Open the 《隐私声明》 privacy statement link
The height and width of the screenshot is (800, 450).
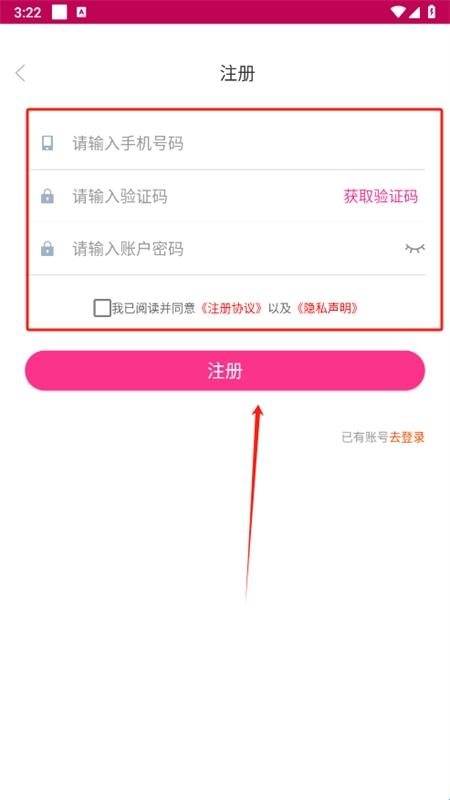coord(327,308)
